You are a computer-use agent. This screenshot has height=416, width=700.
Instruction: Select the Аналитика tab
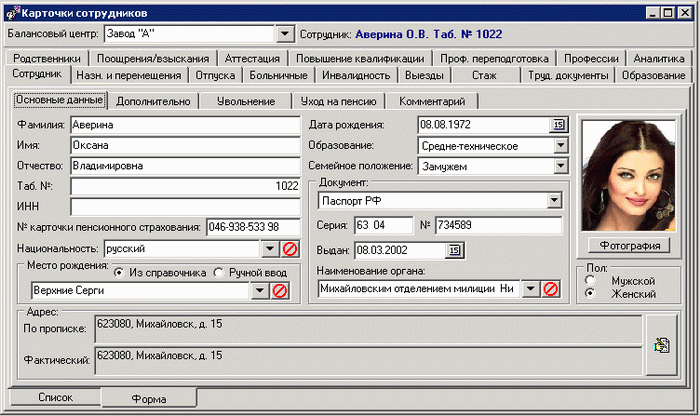pyautogui.click(x=659, y=58)
